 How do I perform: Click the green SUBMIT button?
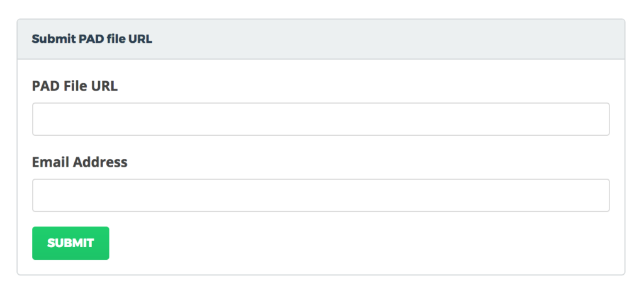pyautogui.click(x=70, y=243)
